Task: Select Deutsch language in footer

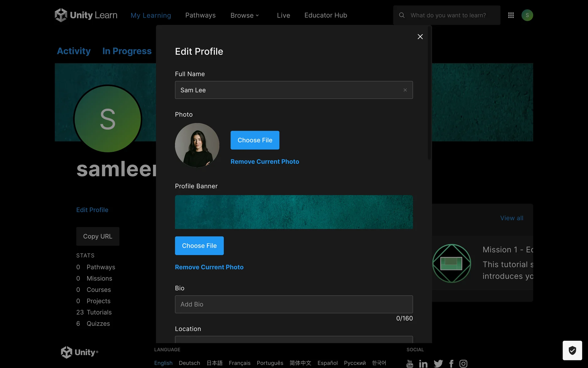Action: pyautogui.click(x=189, y=363)
